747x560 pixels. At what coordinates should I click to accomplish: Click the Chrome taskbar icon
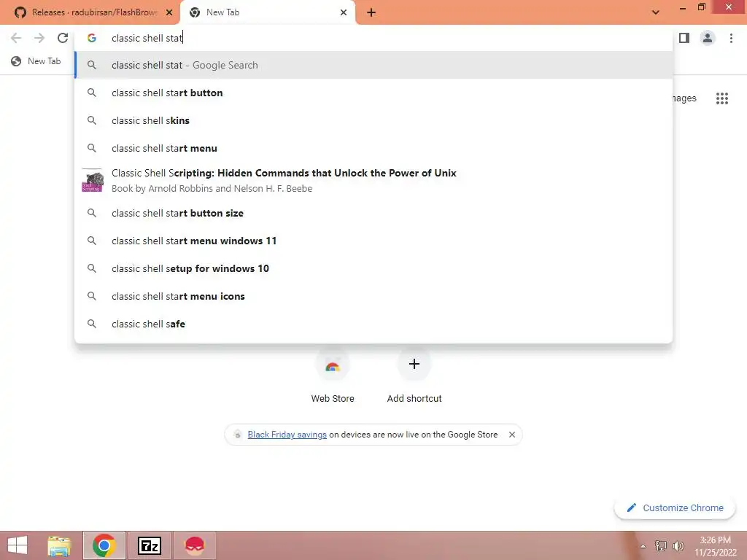pyautogui.click(x=104, y=545)
